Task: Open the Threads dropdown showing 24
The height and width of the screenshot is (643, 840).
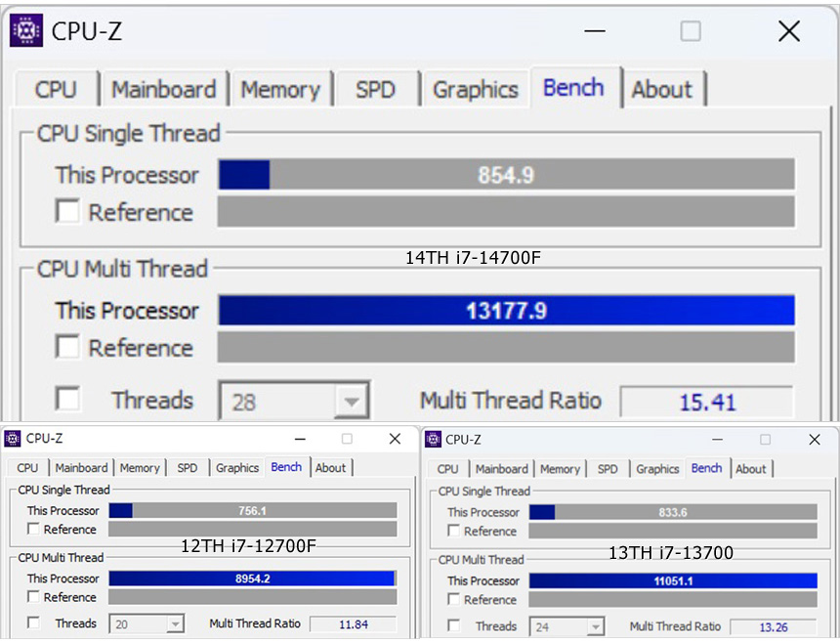Action: click(x=595, y=626)
